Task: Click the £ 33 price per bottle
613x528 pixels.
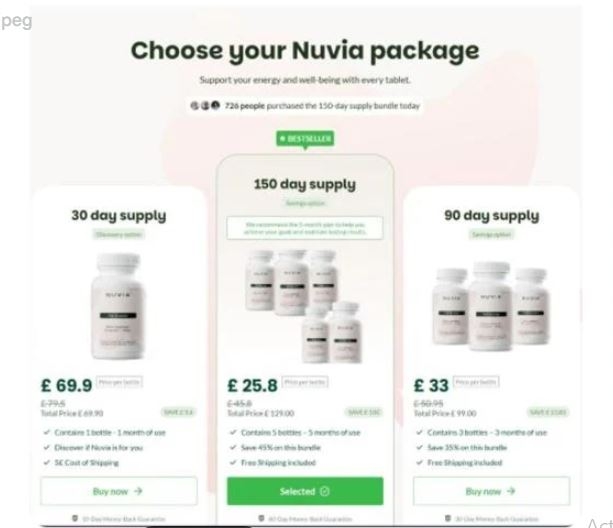Action: [x=431, y=385]
